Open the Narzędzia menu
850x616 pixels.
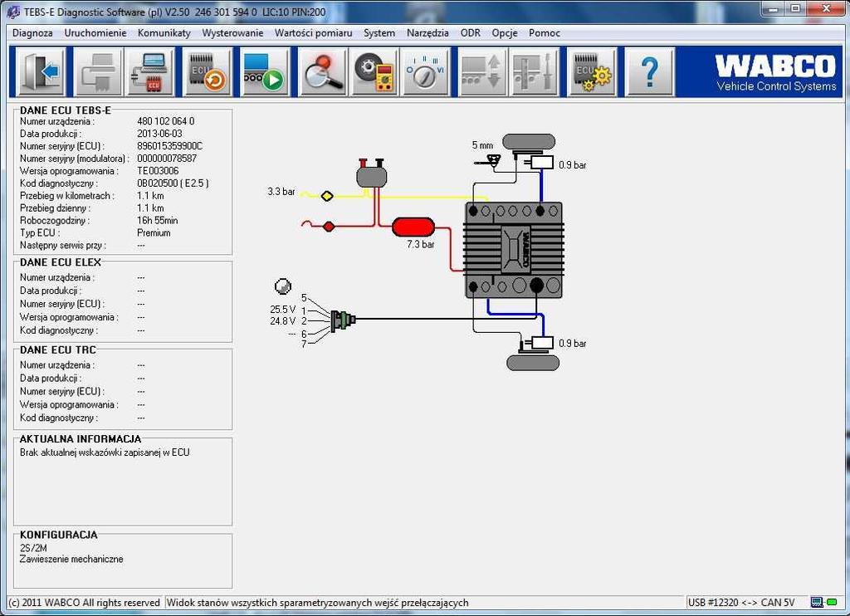(427, 33)
